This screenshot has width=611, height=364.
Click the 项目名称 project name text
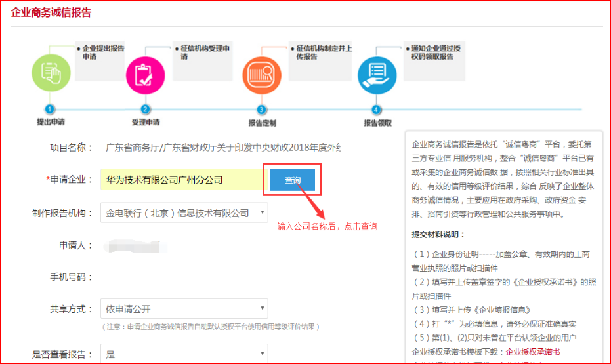223,148
